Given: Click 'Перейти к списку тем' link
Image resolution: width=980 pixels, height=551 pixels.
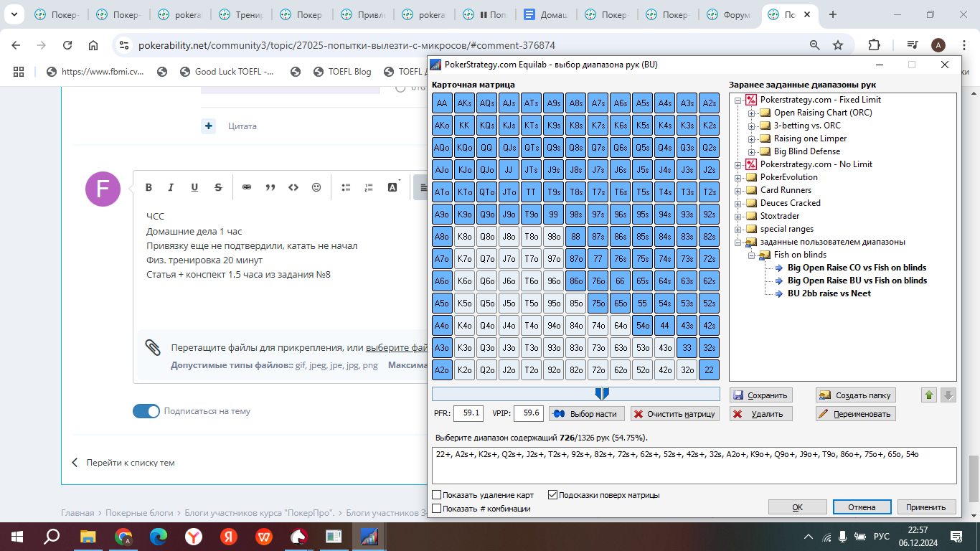Looking at the screenshot, I should coord(130,463).
